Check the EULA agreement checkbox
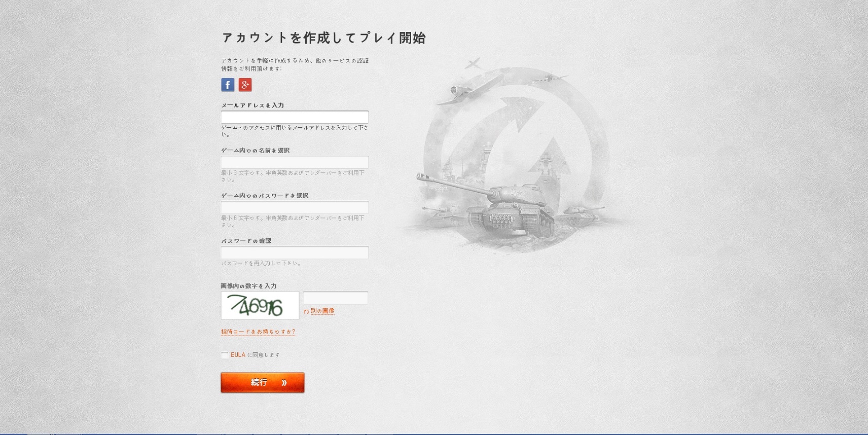The width and height of the screenshot is (868, 435). [x=225, y=355]
